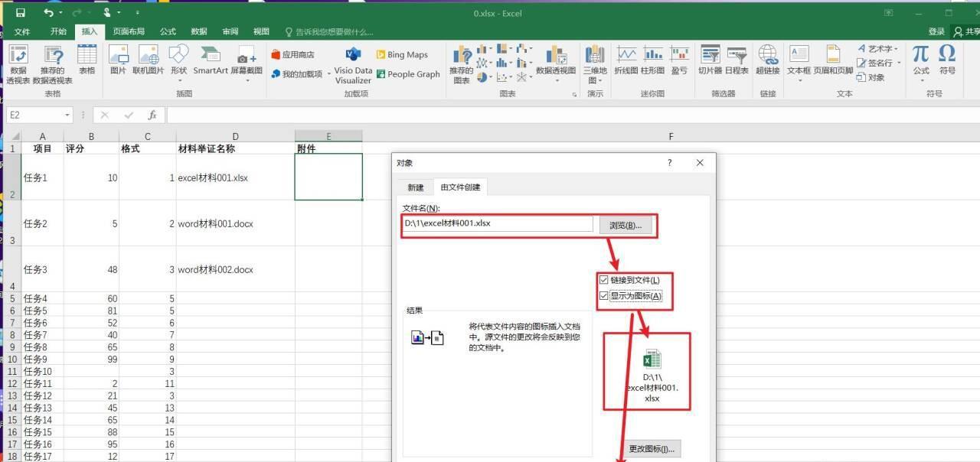Open the Name Box dropdown arrow
Screen dimensions: 980x462
pos(67,115)
